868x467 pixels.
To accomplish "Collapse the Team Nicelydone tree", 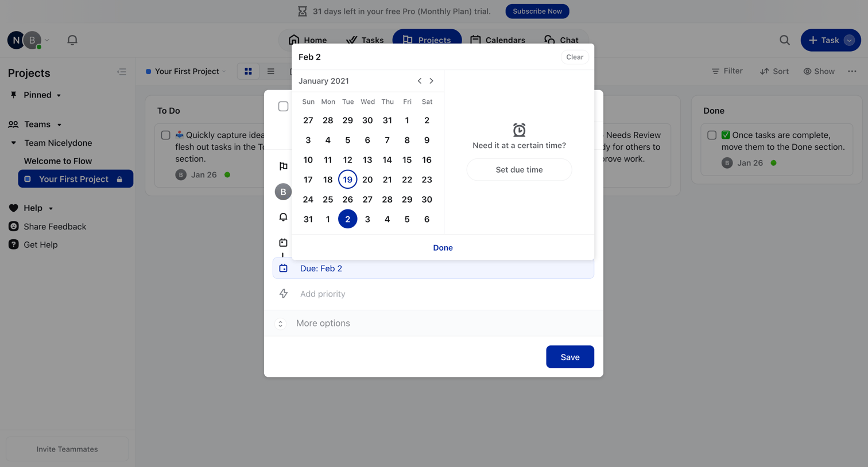I will [x=13, y=143].
